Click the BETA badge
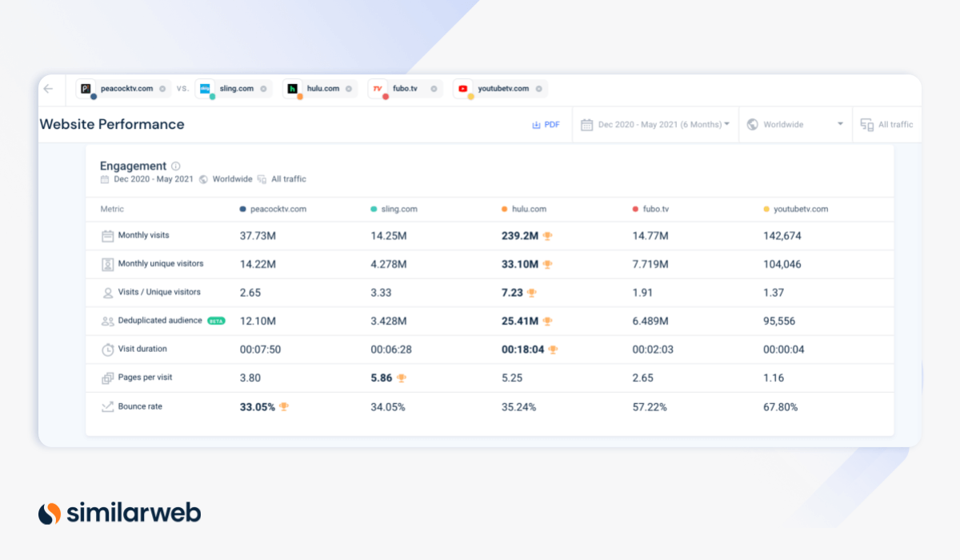The height and width of the screenshot is (560, 960). [216, 321]
